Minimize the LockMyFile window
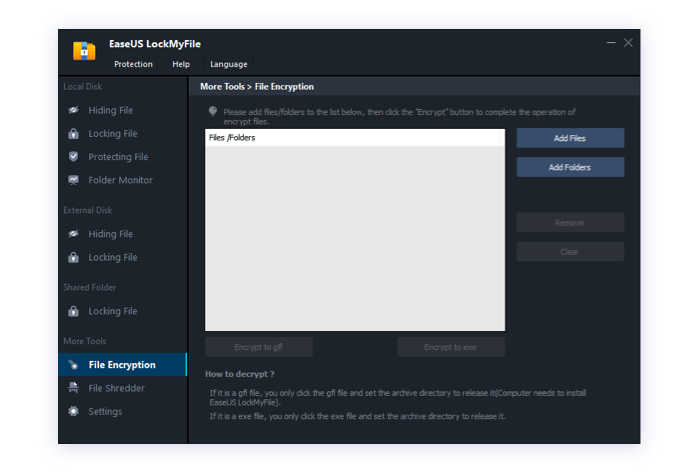 (x=611, y=43)
